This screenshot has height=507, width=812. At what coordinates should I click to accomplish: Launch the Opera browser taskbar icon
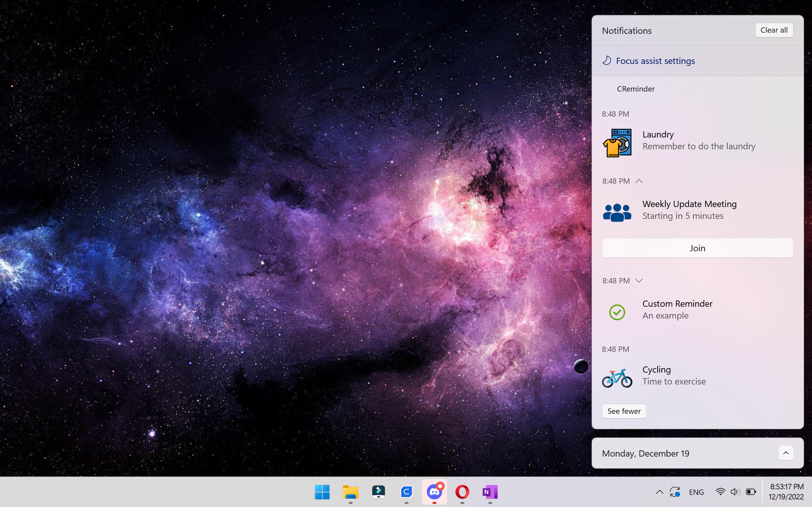tap(462, 492)
